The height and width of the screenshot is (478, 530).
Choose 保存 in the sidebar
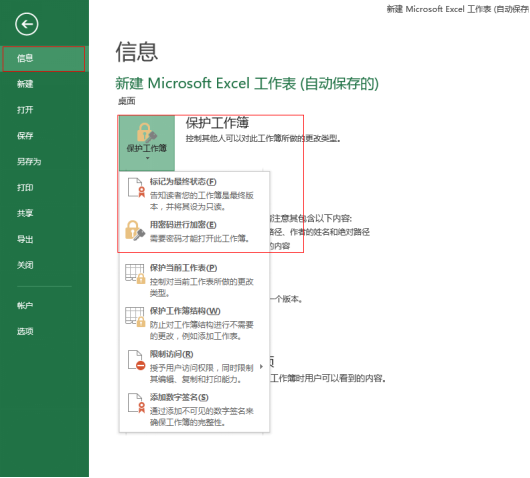pyautogui.click(x=25, y=136)
